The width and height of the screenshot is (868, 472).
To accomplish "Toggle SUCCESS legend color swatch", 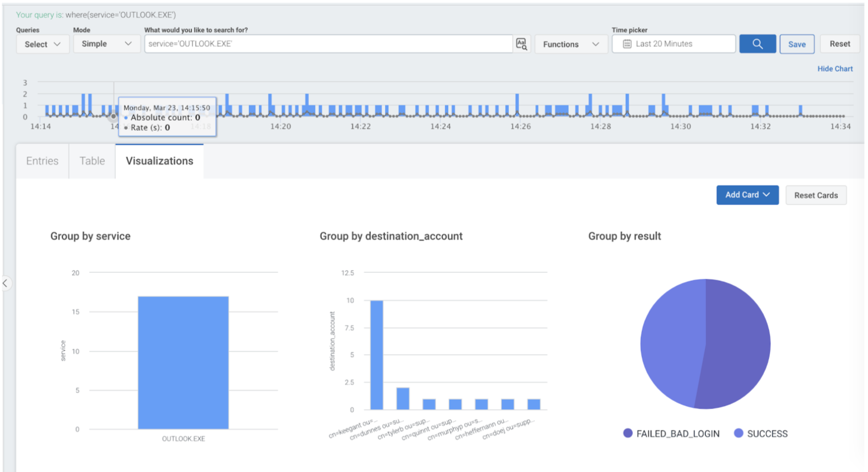I will [x=739, y=433].
